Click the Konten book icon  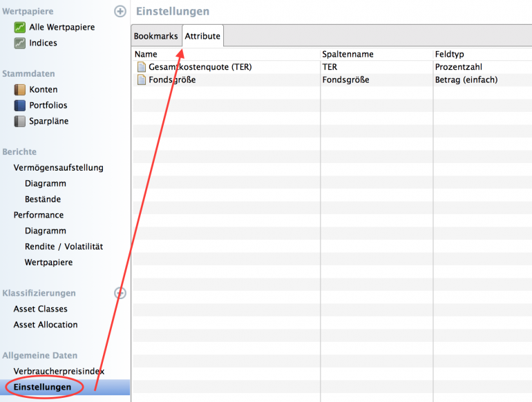coord(20,90)
